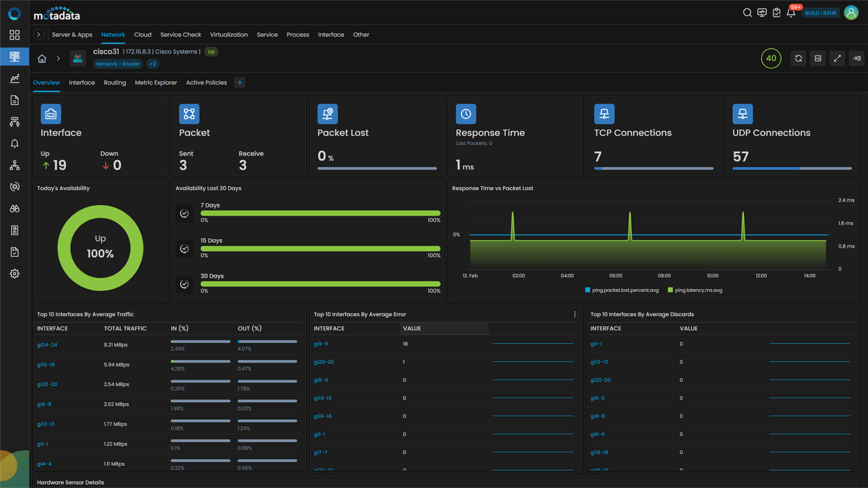Viewport: 868px width, 488px height.
Task: Click the search icon in top bar
Action: coord(747,12)
